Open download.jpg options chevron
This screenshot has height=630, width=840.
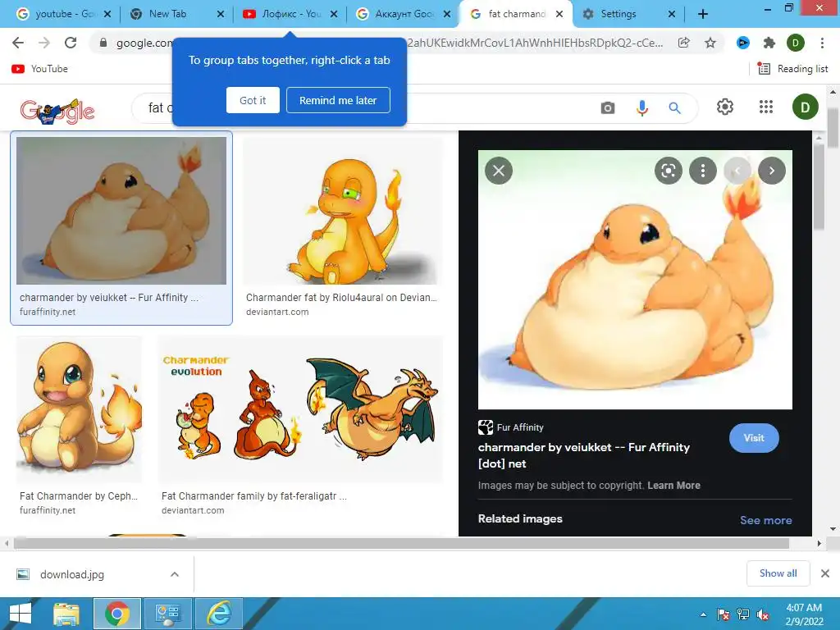click(x=175, y=574)
